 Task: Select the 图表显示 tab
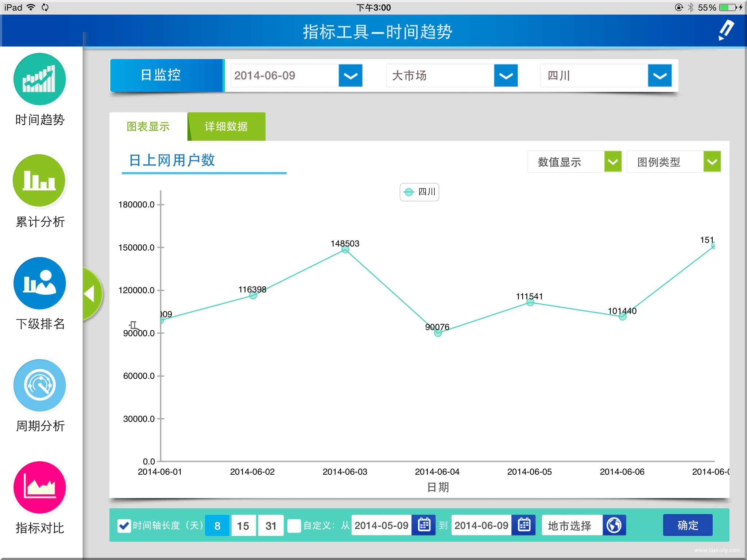pos(148,127)
